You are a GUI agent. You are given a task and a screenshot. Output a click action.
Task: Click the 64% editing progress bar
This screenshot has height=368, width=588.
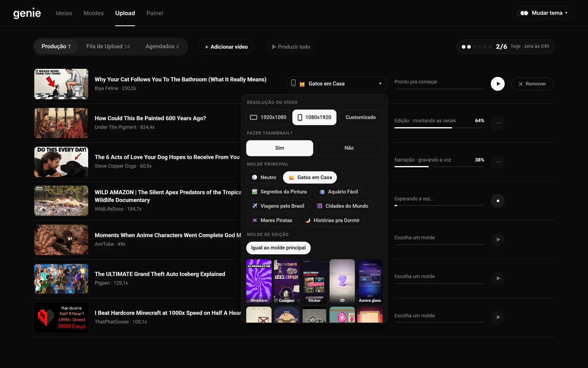(439, 128)
